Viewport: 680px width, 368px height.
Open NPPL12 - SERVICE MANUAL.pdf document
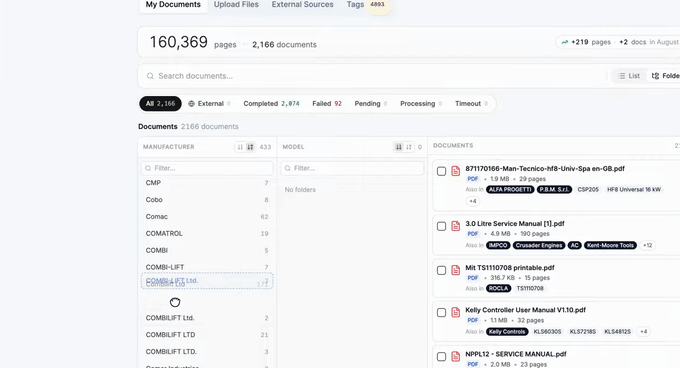[x=516, y=355]
